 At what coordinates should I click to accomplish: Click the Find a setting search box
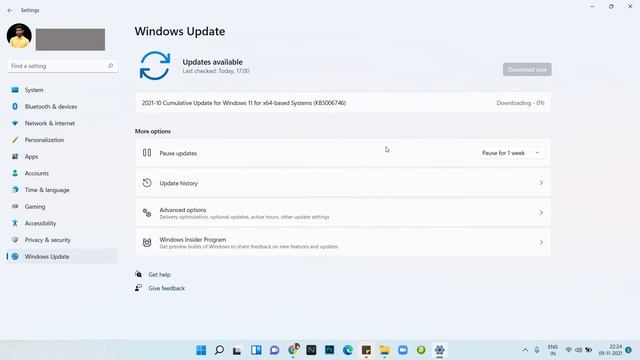62,66
